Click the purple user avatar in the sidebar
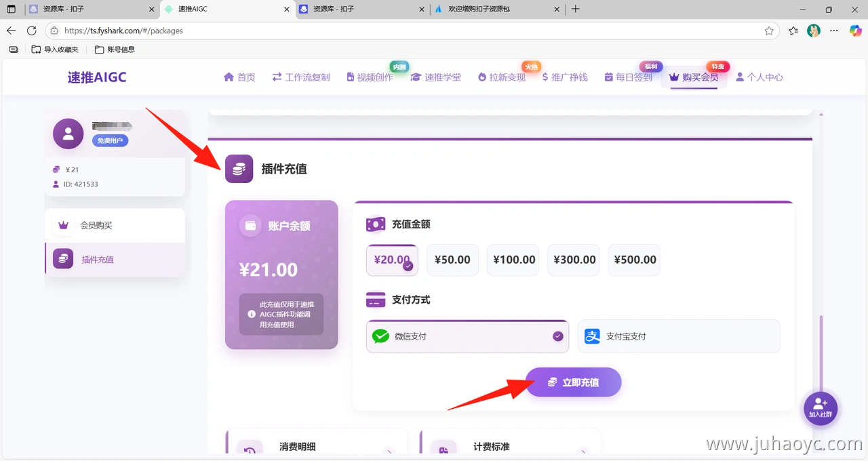868x461 pixels. click(x=68, y=134)
